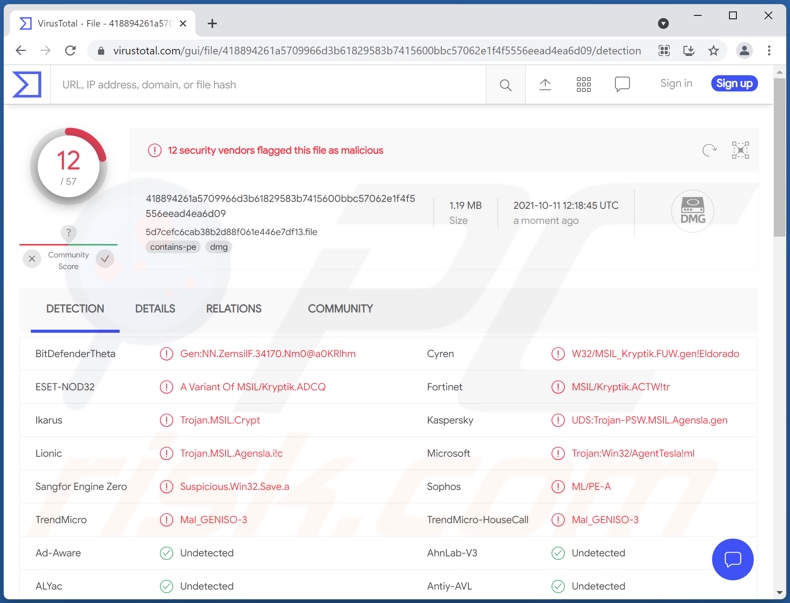
Task: Click the 1.19 MB size value
Action: click(x=466, y=206)
